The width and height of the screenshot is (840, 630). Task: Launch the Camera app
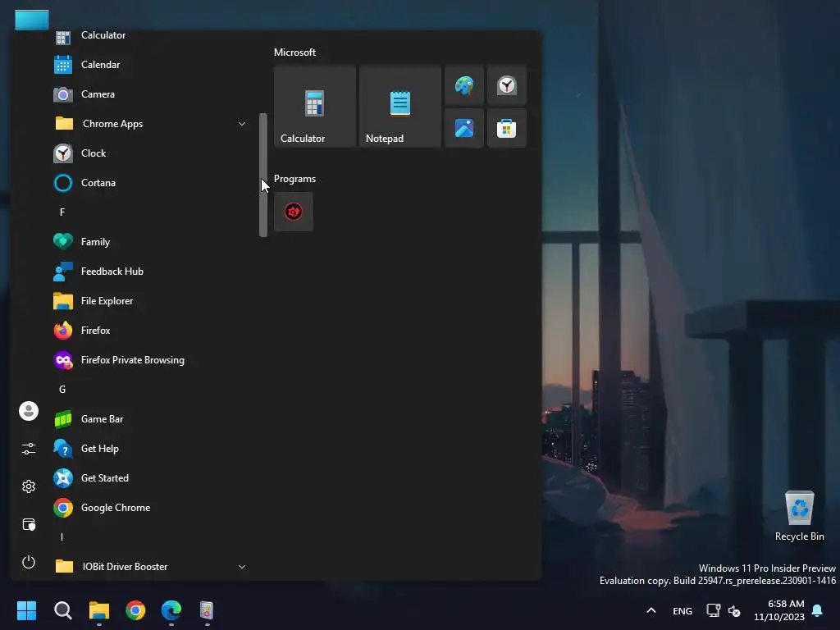point(151,94)
